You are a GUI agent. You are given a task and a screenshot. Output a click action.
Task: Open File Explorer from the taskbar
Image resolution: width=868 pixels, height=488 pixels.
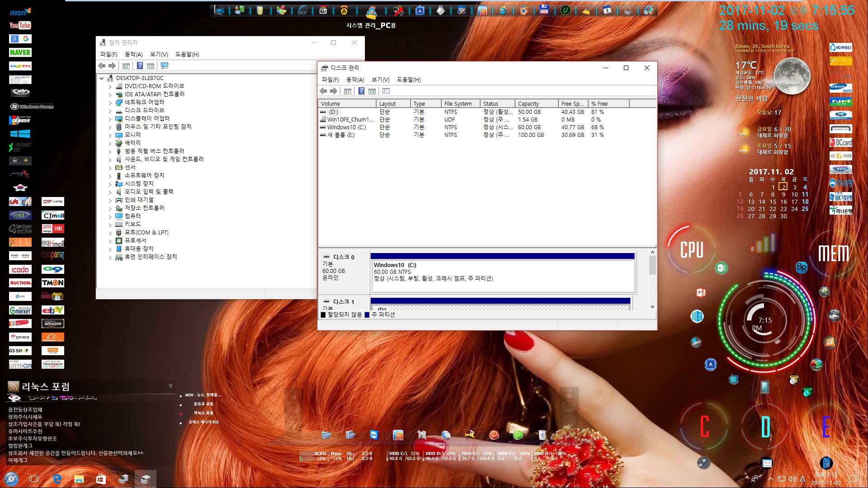pyautogui.click(x=79, y=479)
